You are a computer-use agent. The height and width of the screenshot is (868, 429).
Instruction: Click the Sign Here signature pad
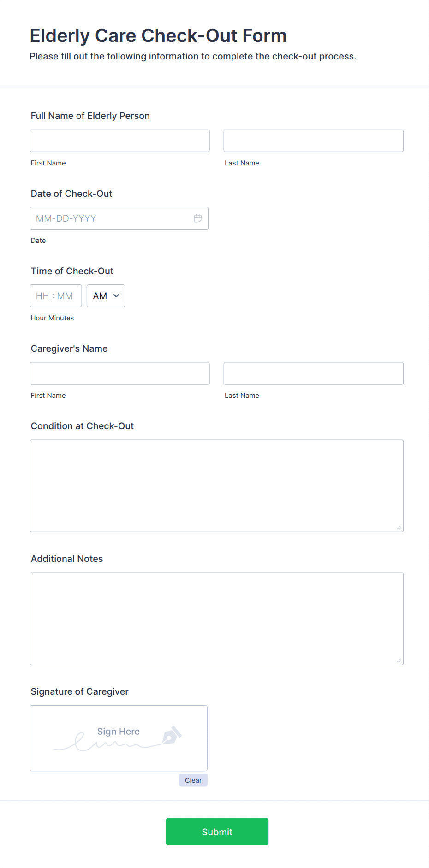pyautogui.click(x=119, y=738)
